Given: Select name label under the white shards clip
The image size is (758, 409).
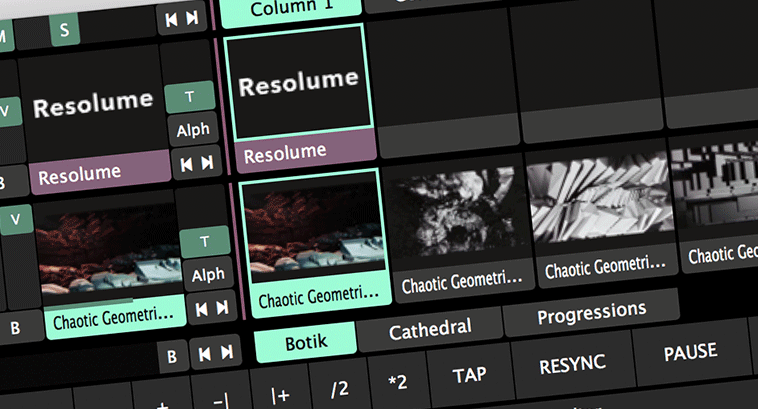Looking at the screenshot, I should click(607, 266).
